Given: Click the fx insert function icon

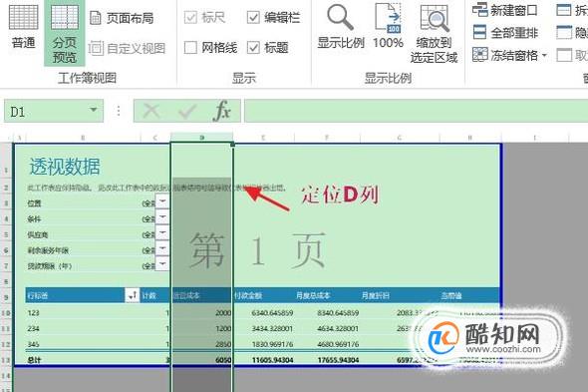Looking at the screenshot, I should coord(221,111).
